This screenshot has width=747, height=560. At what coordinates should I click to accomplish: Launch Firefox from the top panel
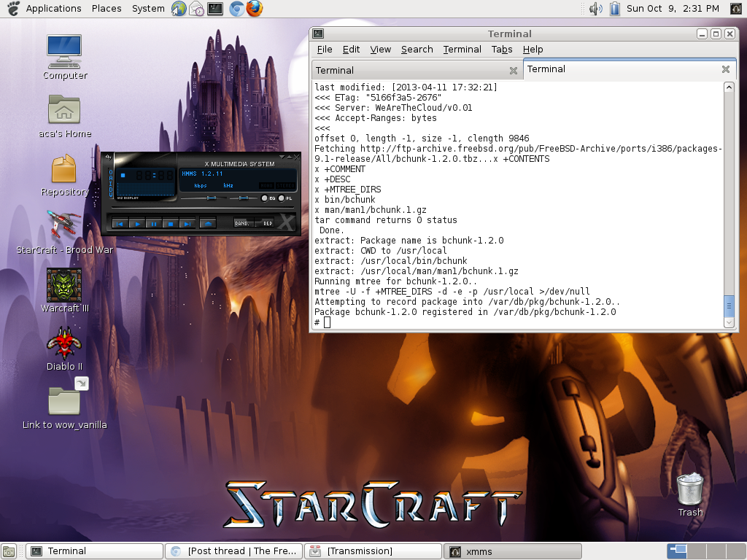coord(254,9)
